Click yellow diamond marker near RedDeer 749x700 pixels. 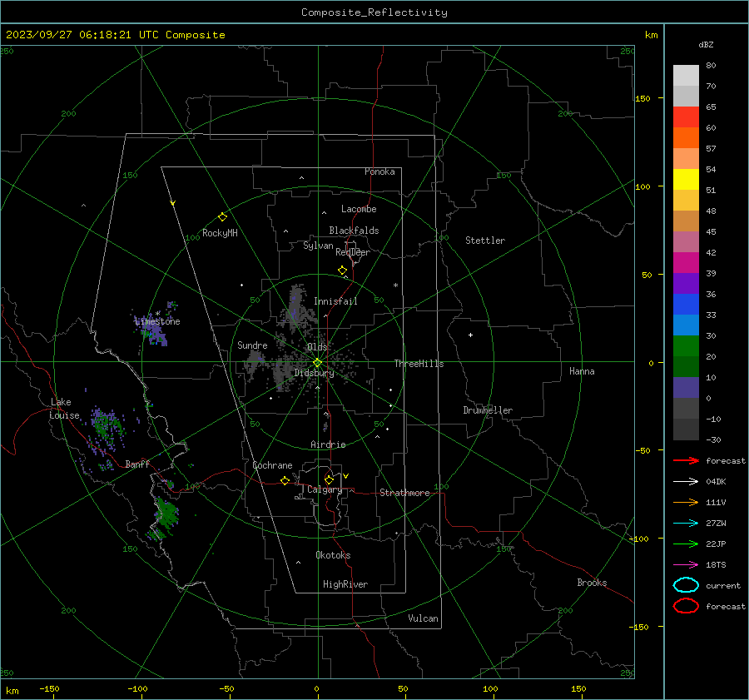pos(342,271)
